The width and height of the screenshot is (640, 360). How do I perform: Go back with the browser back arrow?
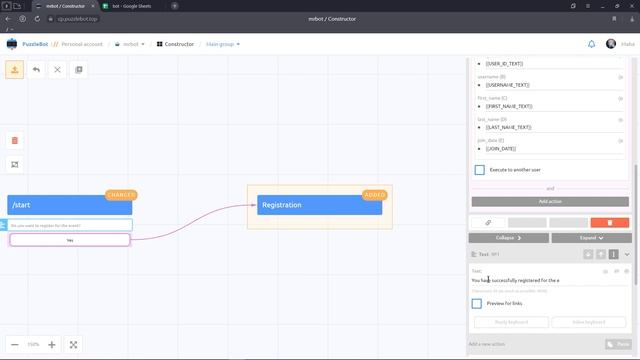pos(8,19)
